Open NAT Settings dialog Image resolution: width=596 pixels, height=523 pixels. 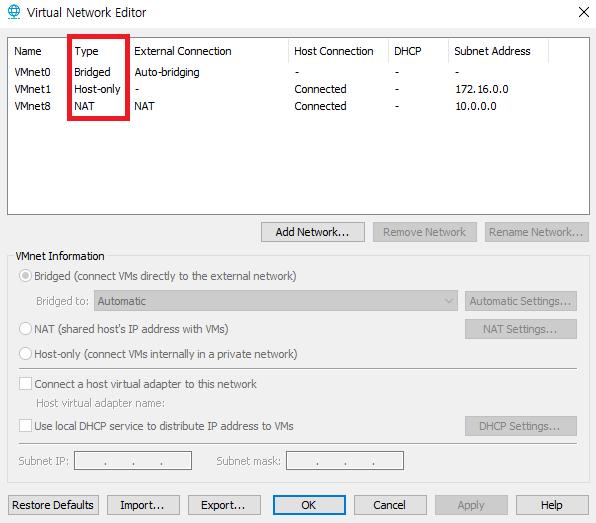[521, 329]
